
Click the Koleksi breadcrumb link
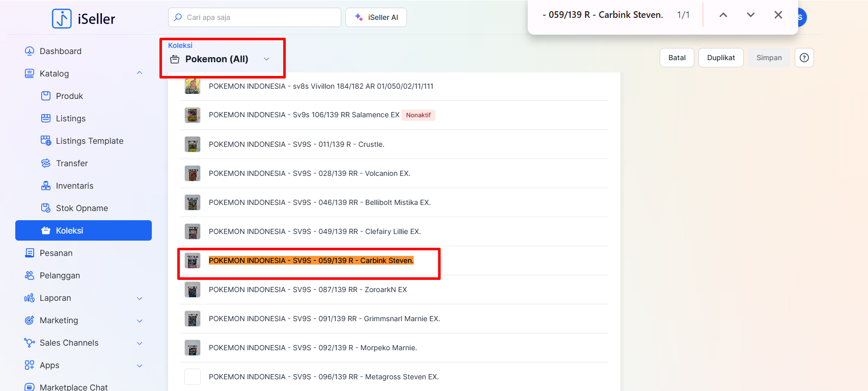tap(180, 45)
